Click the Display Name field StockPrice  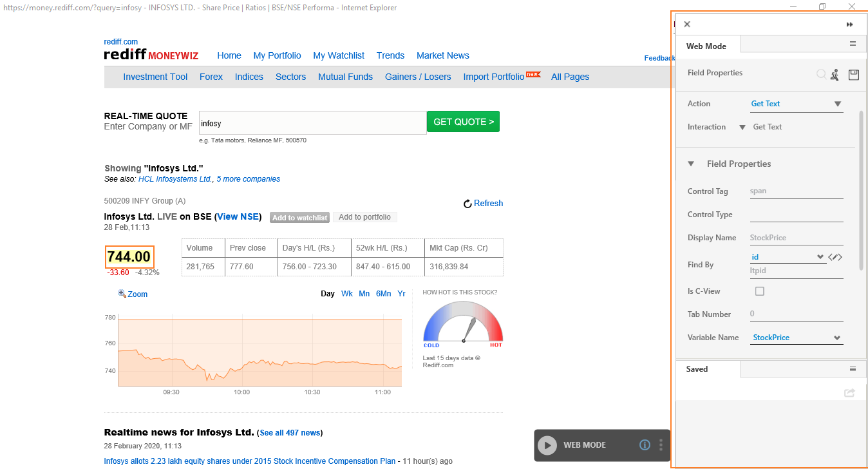point(797,238)
